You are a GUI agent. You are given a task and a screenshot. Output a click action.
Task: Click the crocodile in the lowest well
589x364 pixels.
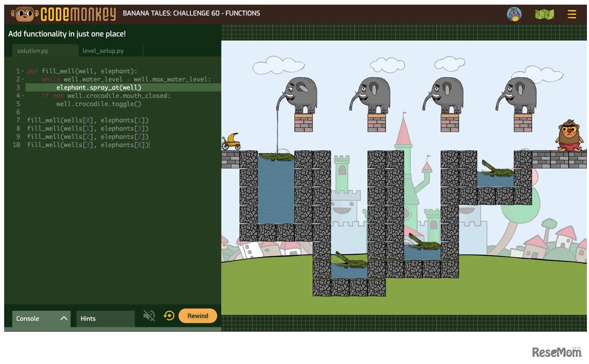[x=350, y=261]
